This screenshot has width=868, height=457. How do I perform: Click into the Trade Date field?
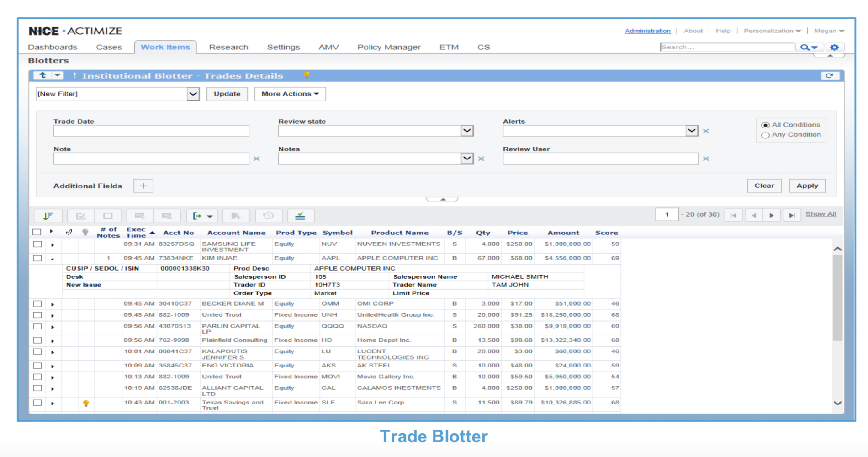(x=151, y=131)
